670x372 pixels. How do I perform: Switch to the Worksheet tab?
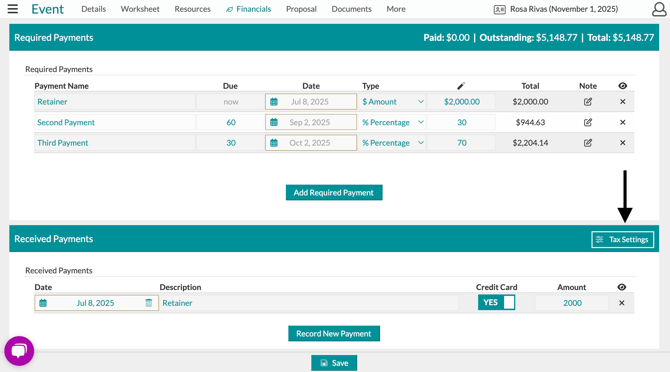click(x=140, y=9)
